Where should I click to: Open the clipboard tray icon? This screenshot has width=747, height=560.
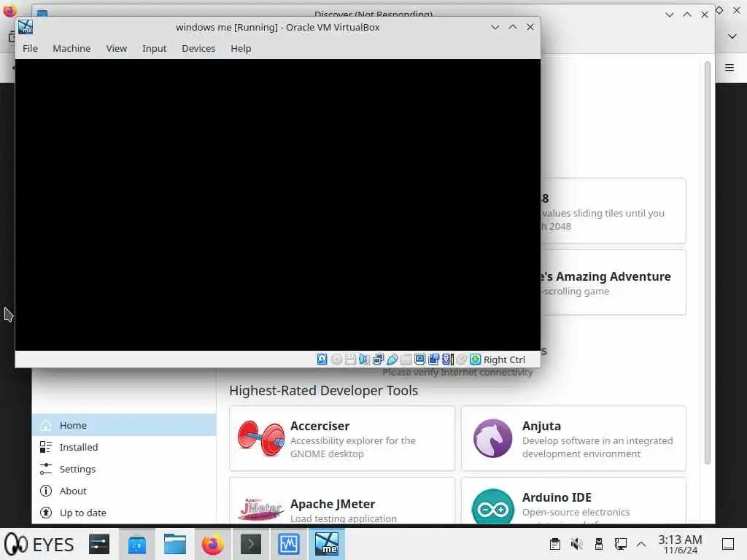[x=555, y=544]
